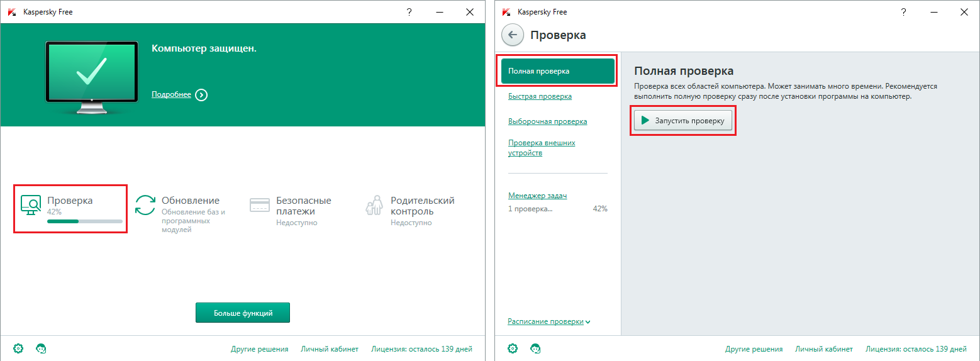This screenshot has height=361, width=980.
Task: Click the arrow icon beside Подробнее
Action: click(x=201, y=95)
